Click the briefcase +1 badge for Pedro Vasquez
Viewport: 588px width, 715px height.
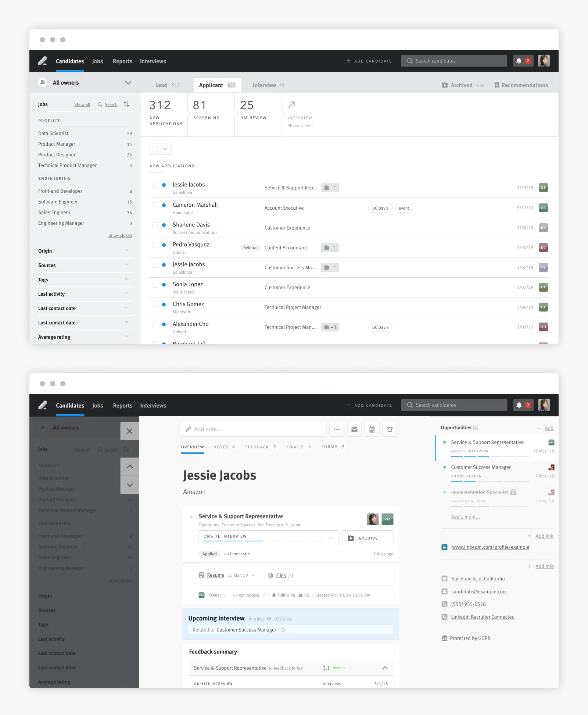pos(330,248)
